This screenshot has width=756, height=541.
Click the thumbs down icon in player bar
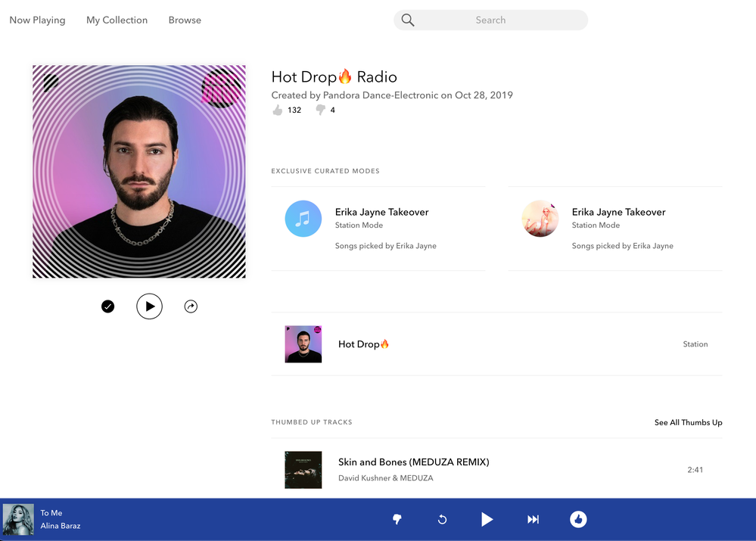point(397,519)
